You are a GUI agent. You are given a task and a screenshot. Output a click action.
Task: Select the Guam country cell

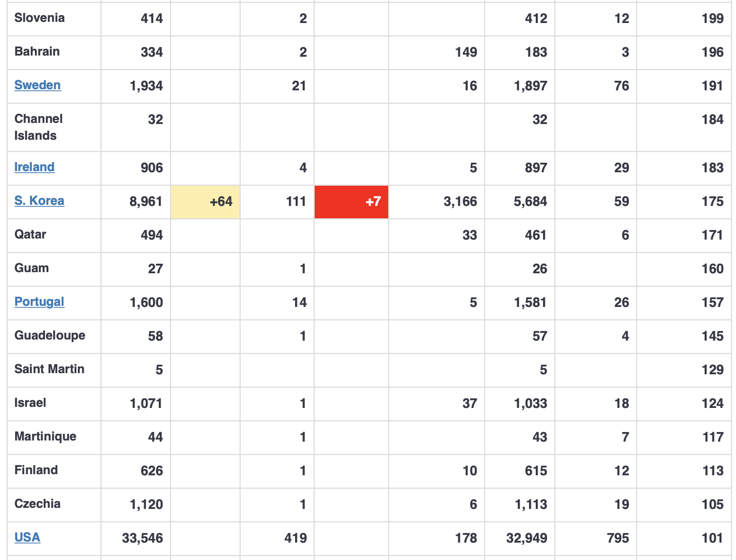(x=31, y=268)
